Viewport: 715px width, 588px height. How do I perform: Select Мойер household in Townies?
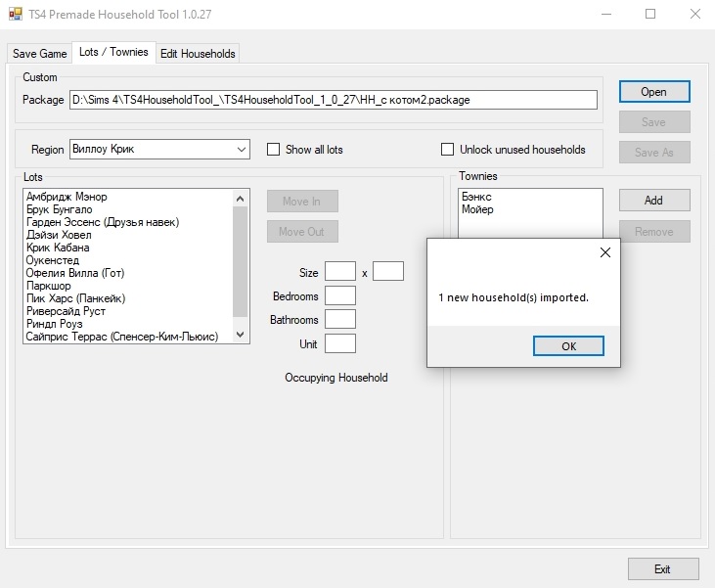point(477,209)
